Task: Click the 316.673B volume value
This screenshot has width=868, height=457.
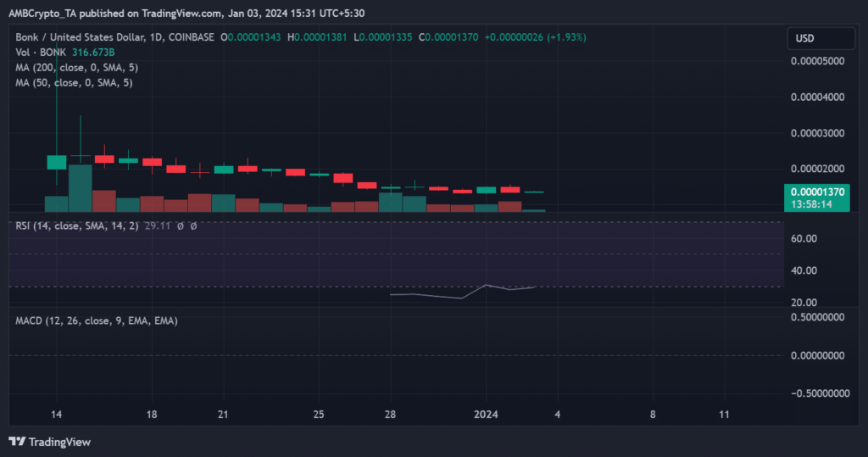Action: pos(93,53)
